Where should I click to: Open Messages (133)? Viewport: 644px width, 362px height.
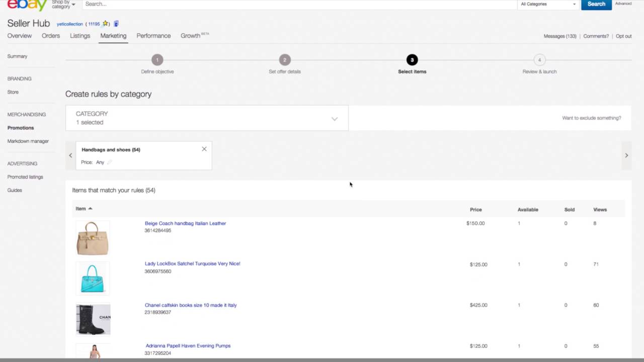(x=560, y=36)
